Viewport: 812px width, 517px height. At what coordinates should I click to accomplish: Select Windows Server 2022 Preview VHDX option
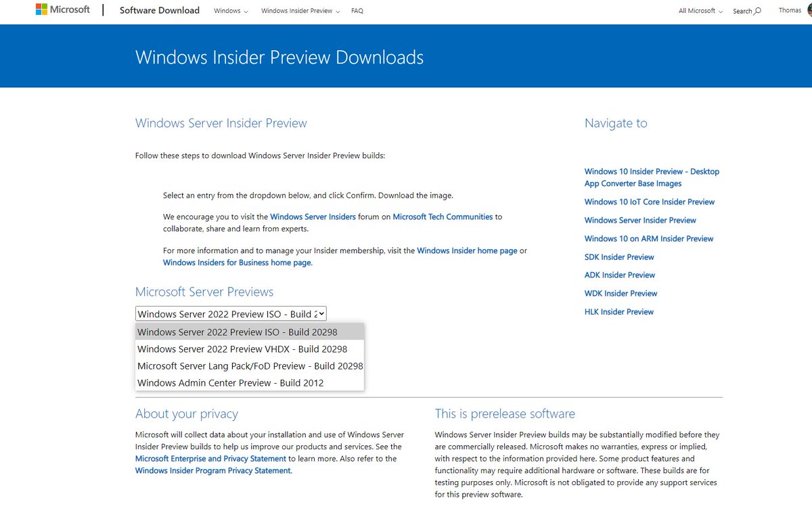point(250,349)
